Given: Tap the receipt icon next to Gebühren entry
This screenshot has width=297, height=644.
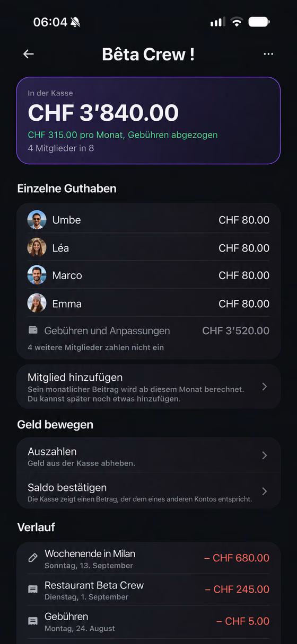Looking at the screenshot, I should point(33,621).
